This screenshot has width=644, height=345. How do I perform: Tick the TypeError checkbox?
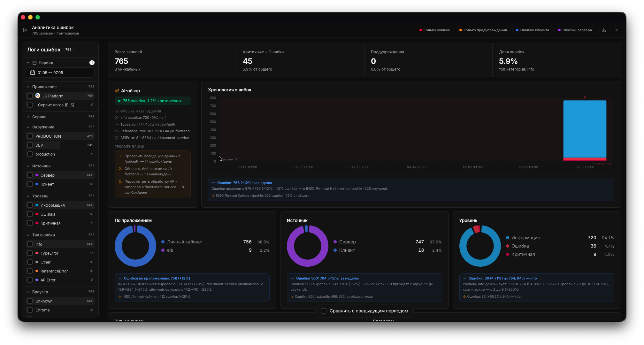point(30,253)
